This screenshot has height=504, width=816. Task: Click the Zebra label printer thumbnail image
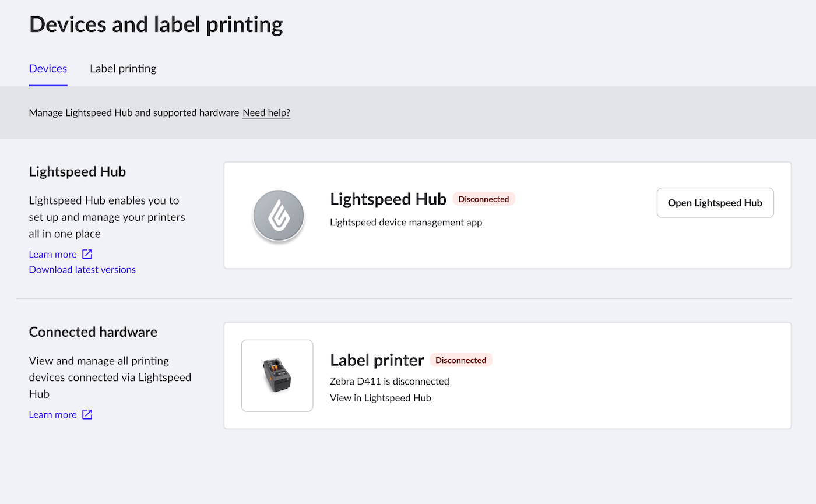[x=277, y=376]
